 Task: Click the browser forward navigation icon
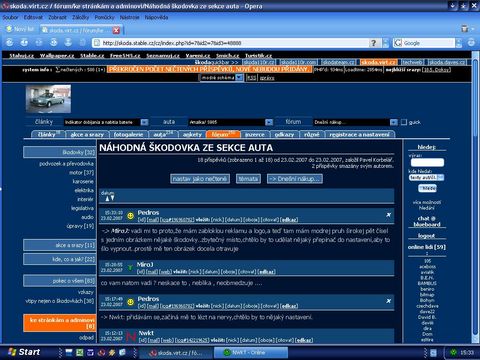point(24,42)
